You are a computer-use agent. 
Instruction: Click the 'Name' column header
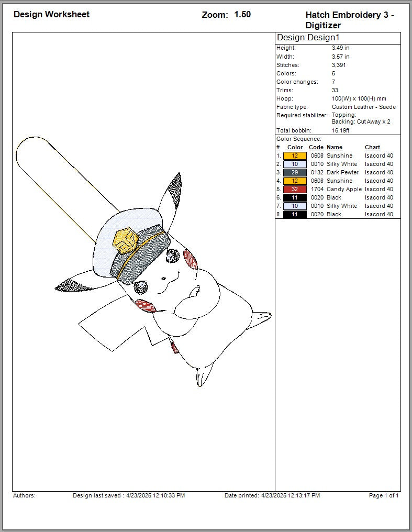pyautogui.click(x=335, y=147)
